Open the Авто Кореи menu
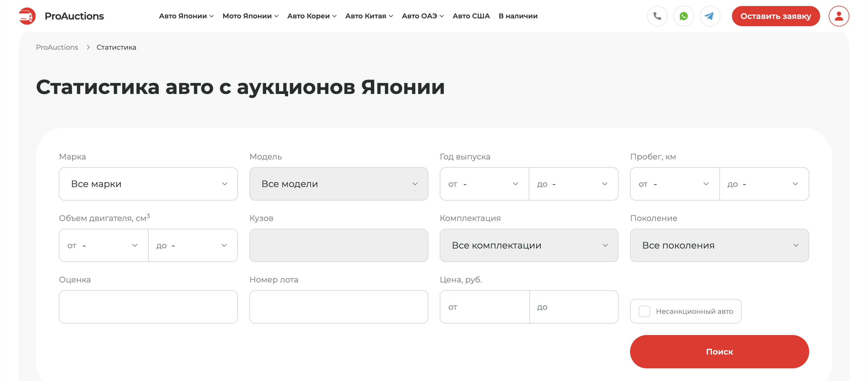Image resolution: width=868 pixels, height=381 pixels. (x=312, y=16)
